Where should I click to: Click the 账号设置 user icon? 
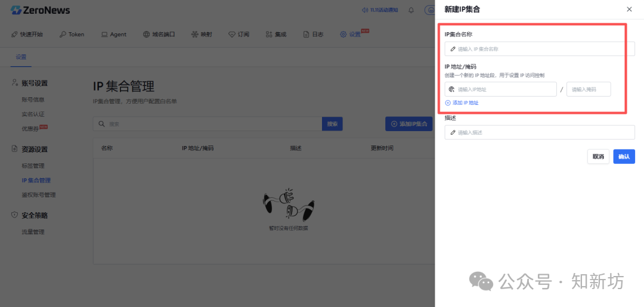15,83
